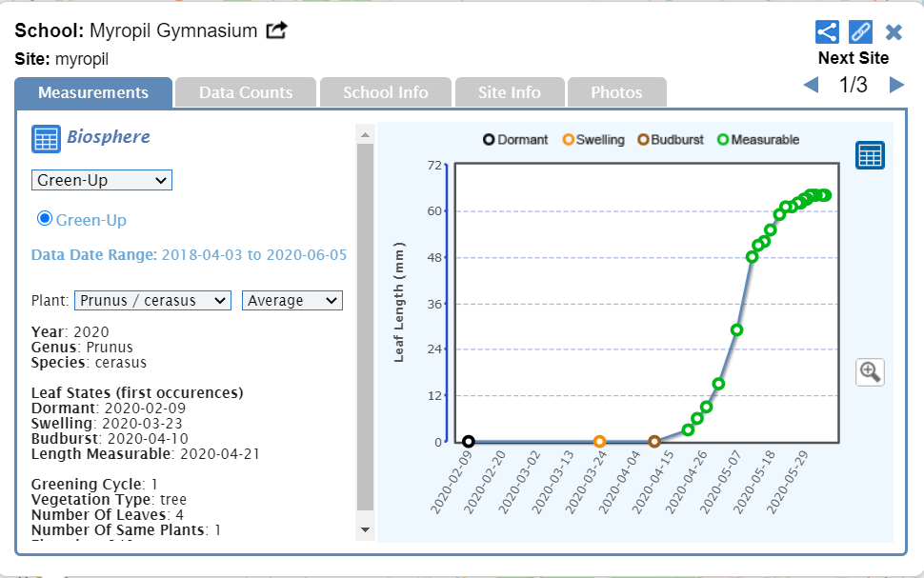This screenshot has width=924, height=578.
Task: Click the last Measurable data point on chart
Action: 825,195
